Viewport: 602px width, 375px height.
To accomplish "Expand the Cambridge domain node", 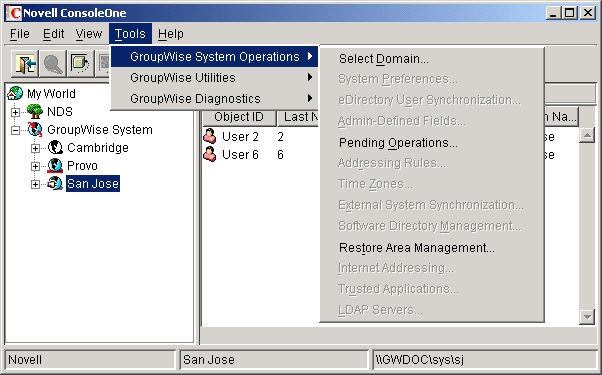I will tap(35, 148).
